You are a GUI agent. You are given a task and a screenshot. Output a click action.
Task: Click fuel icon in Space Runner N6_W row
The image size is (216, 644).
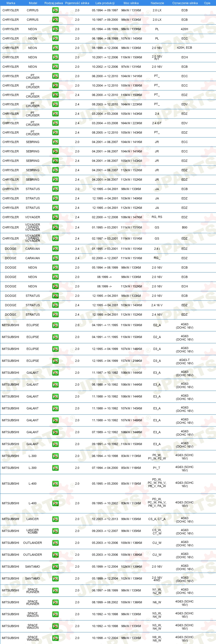pos(55,602)
